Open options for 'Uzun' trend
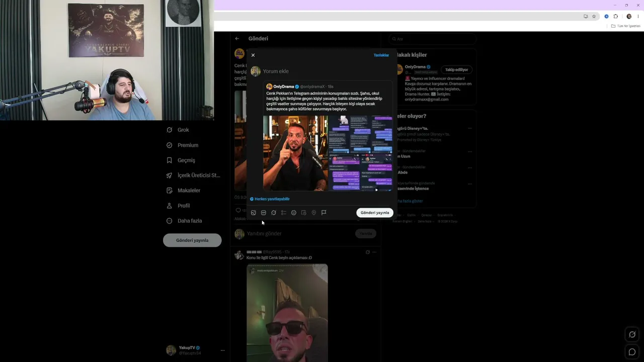The width and height of the screenshot is (644, 362). tap(470, 151)
